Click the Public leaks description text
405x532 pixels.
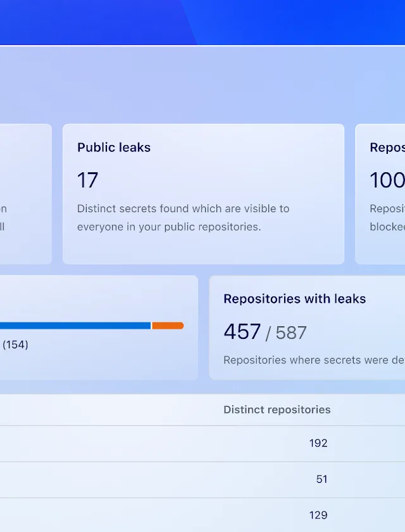pos(183,217)
